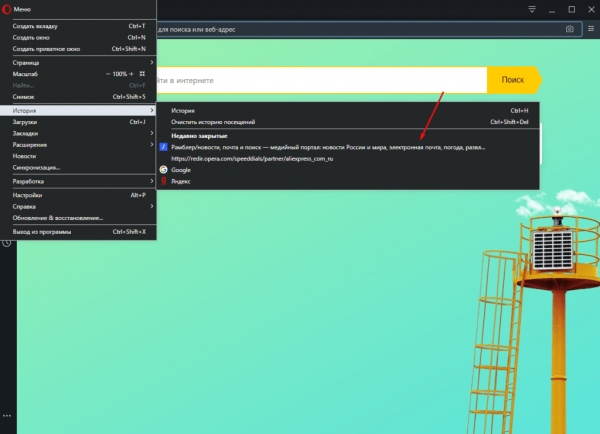Click the yellow Поиск button
This screenshot has height=434, width=600.
(514, 80)
